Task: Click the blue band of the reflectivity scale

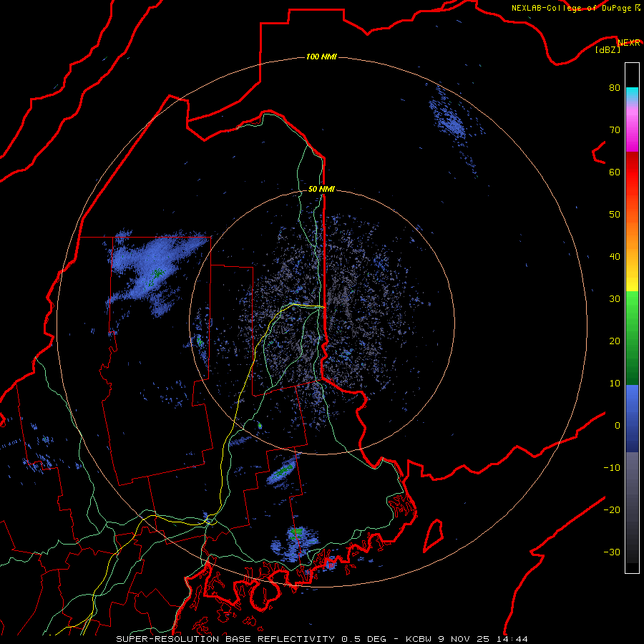Action: (632, 419)
